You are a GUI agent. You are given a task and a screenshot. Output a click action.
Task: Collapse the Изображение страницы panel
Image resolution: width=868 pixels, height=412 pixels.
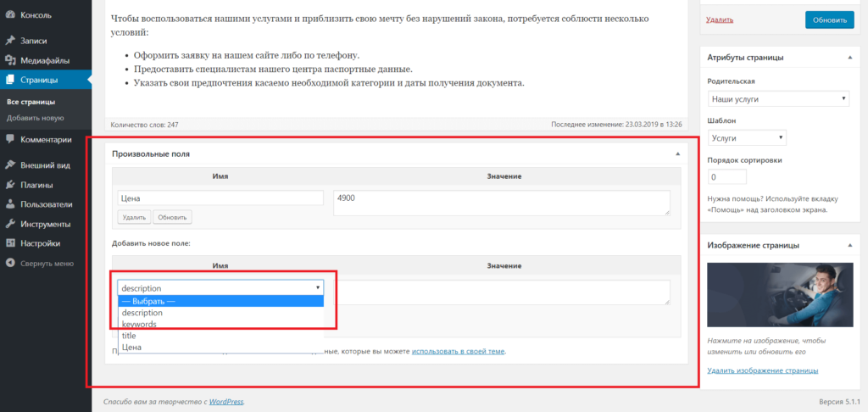[849, 246]
